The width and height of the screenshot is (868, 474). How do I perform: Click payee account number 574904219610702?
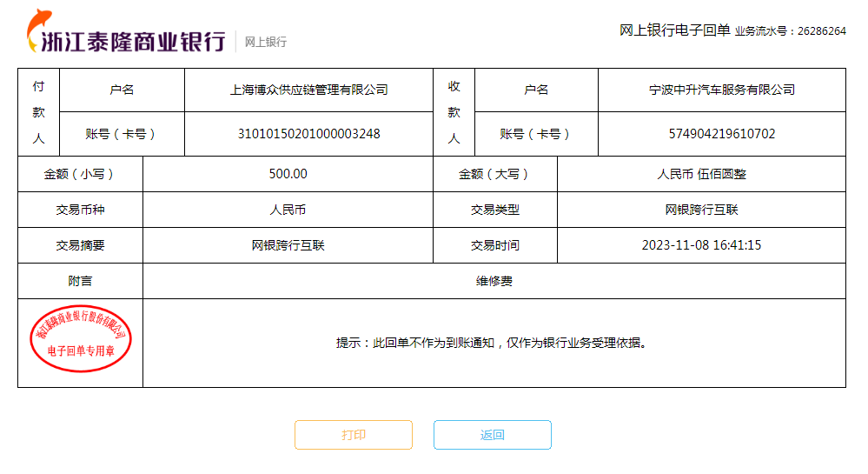[722, 134]
